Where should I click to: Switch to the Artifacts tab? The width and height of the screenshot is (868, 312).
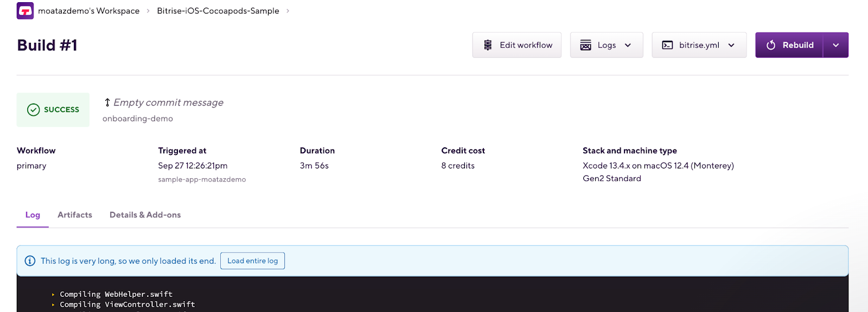(x=75, y=215)
